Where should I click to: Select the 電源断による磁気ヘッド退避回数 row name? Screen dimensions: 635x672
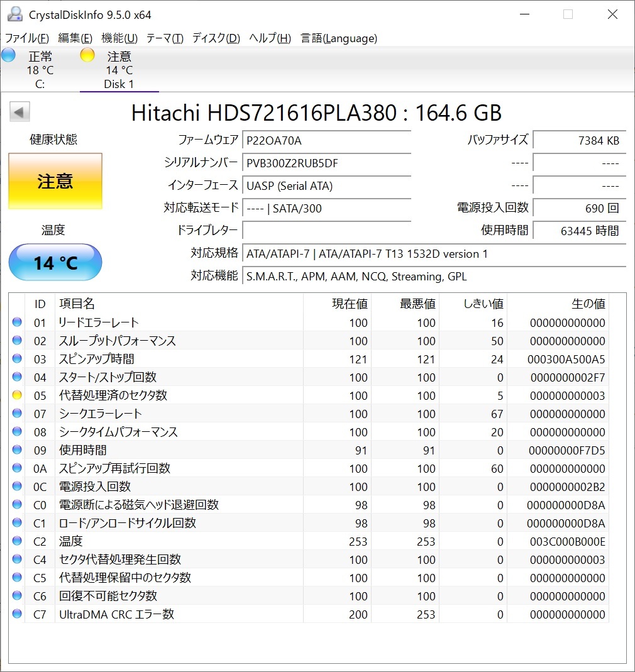coord(139,504)
